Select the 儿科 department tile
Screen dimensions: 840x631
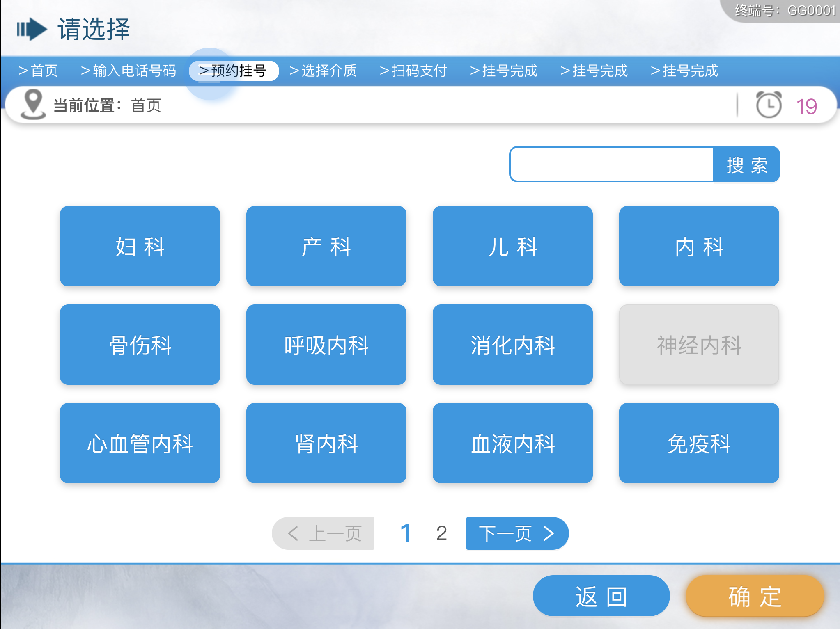[x=512, y=246]
